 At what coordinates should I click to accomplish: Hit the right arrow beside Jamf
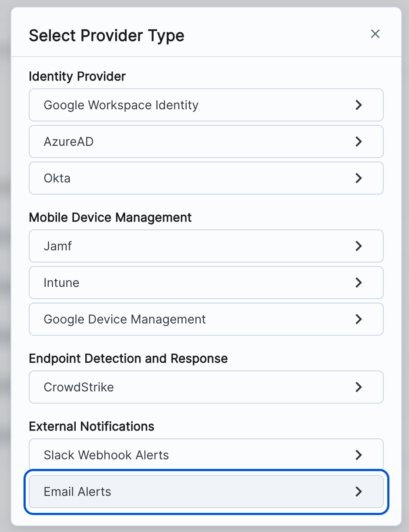359,246
